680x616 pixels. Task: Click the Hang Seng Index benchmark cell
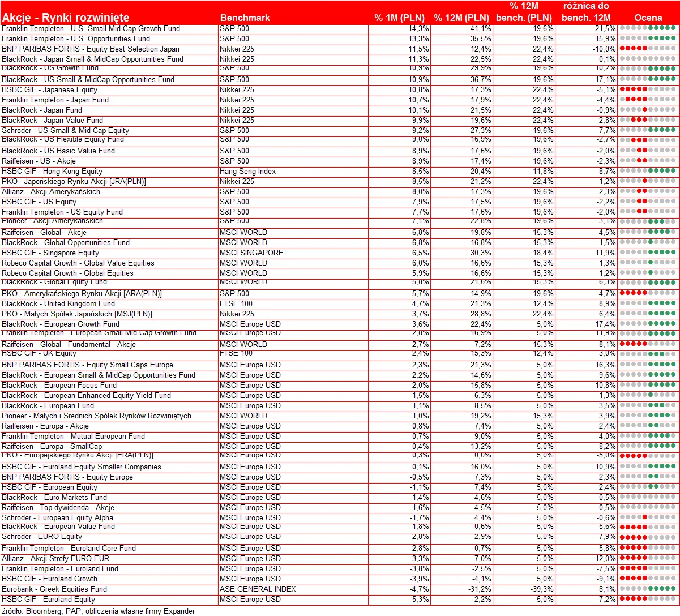[x=248, y=171]
